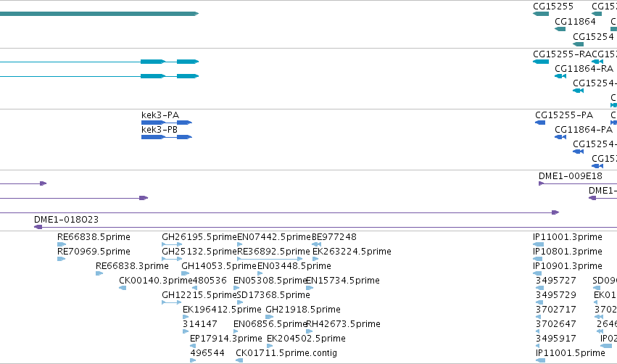Select the IP10801.3prime label
This screenshot has width=617, height=364.
pos(568,252)
